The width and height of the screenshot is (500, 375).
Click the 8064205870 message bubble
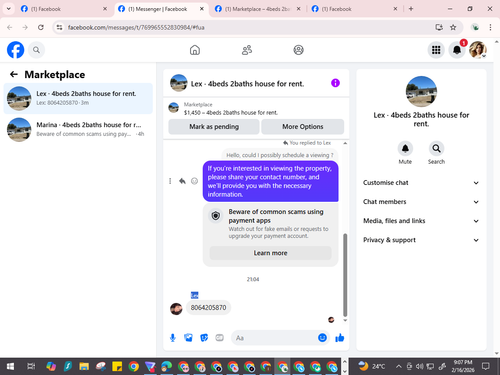[208, 307]
